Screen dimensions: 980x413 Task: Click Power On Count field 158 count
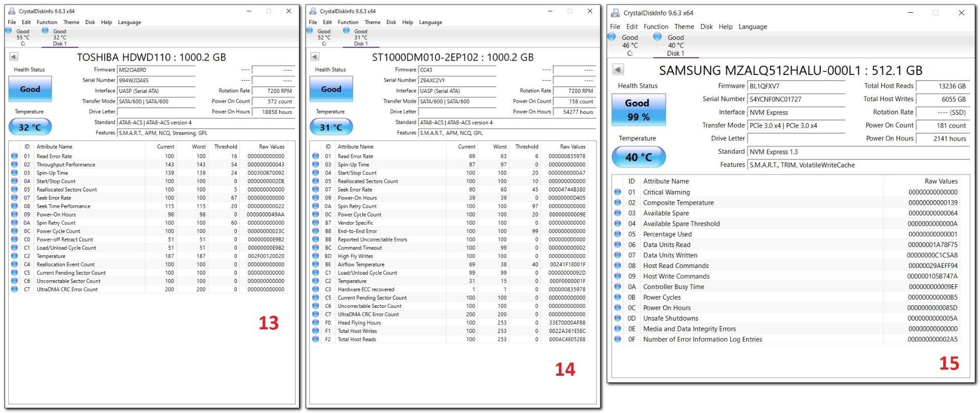(574, 102)
